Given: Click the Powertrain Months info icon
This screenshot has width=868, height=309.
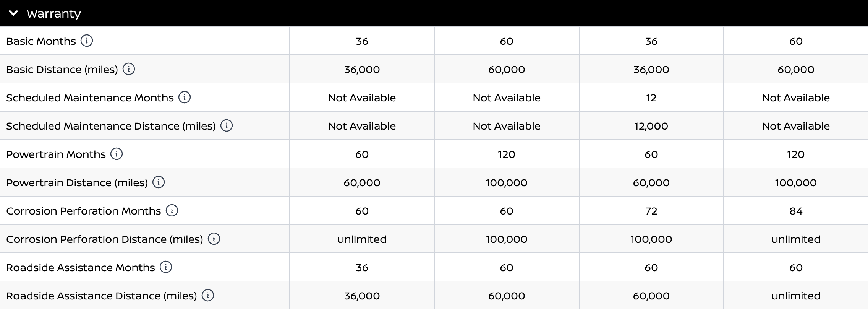Looking at the screenshot, I should [x=117, y=154].
